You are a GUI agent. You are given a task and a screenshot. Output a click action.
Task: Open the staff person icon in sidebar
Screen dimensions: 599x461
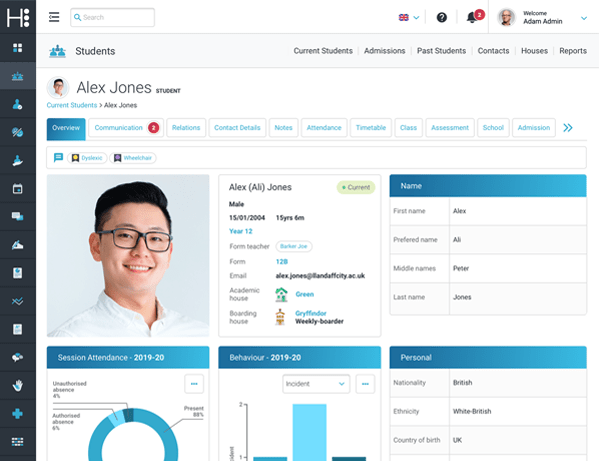pyautogui.click(x=18, y=104)
